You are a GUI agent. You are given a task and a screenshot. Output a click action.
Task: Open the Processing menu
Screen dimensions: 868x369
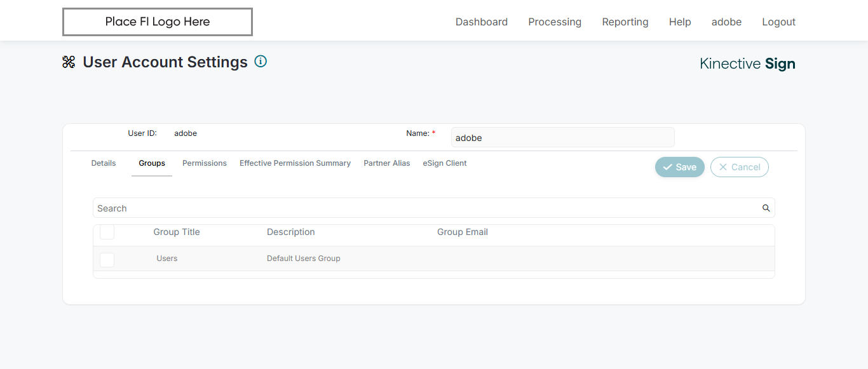pyautogui.click(x=555, y=22)
